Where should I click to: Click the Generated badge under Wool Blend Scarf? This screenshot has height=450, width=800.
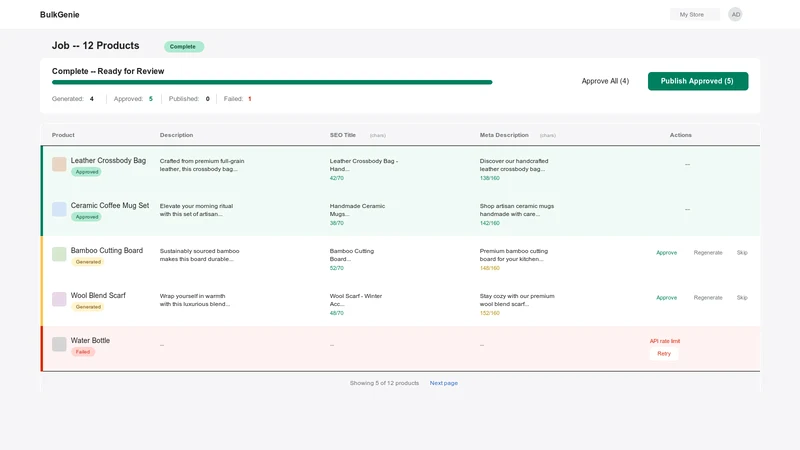point(88,307)
